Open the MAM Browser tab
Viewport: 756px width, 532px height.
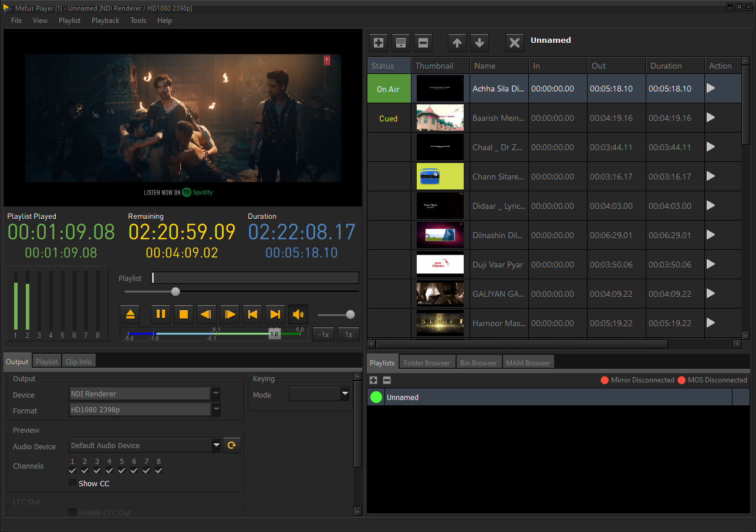(528, 362)
